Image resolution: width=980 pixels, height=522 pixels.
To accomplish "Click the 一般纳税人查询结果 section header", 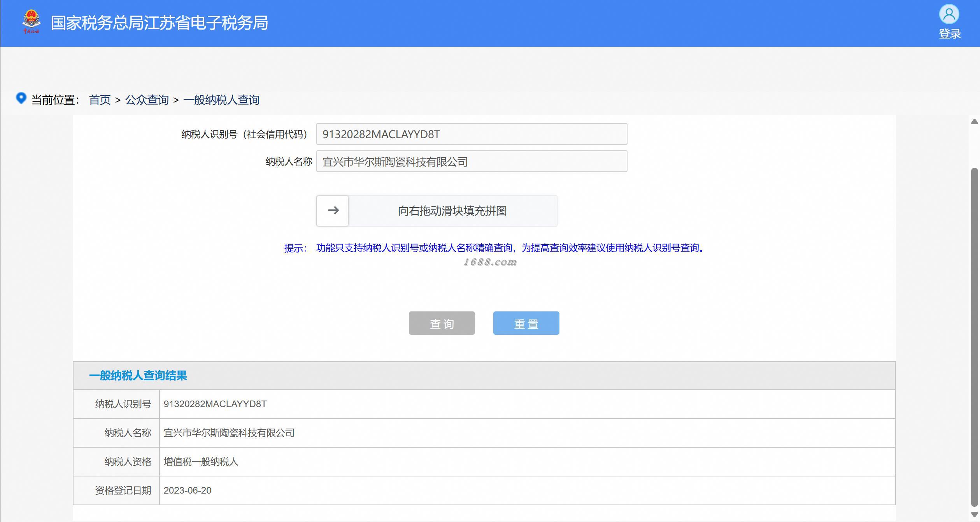I will [138, 376].
